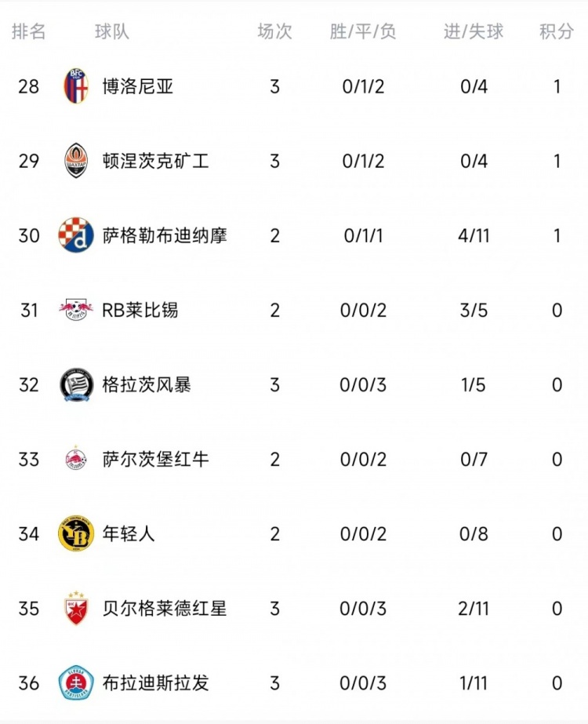The image size is (588, 724).
Task: Click the Dinamo Zagreb blue crest
Action: (76, 235)
